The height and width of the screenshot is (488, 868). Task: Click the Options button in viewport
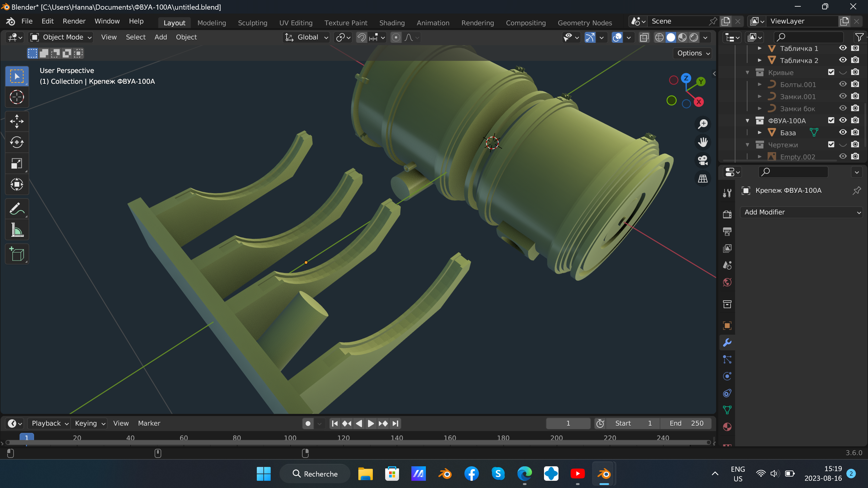693,53
